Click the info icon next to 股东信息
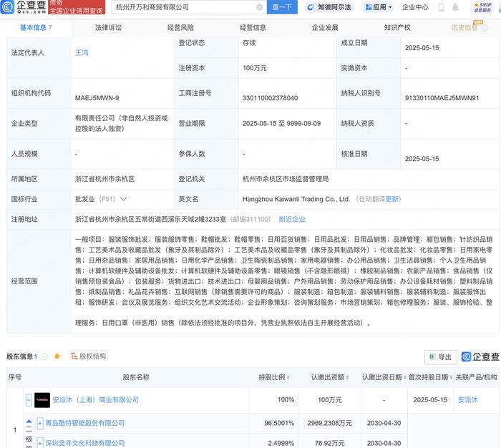Viewport: 501px width, 448px height. (44, 356)
